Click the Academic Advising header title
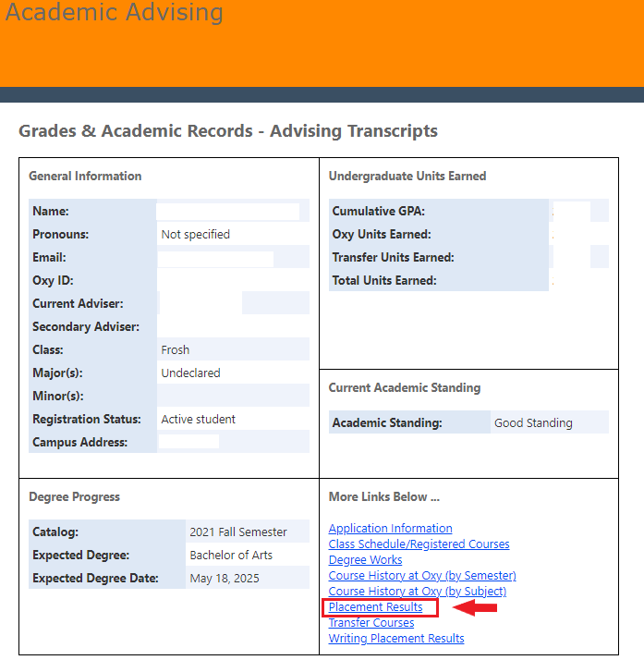Screen dimensions: 644x660 (114, 12)
